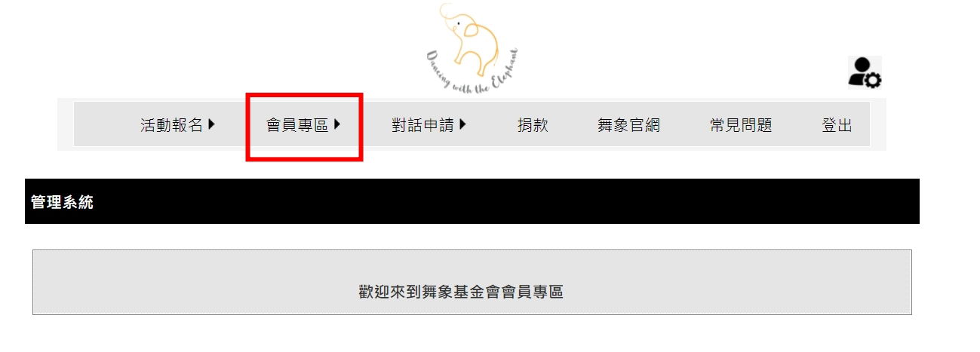Expand the arrow beside 會員專區
Viewport: 980px width, 352px height.
pos(337,124)
